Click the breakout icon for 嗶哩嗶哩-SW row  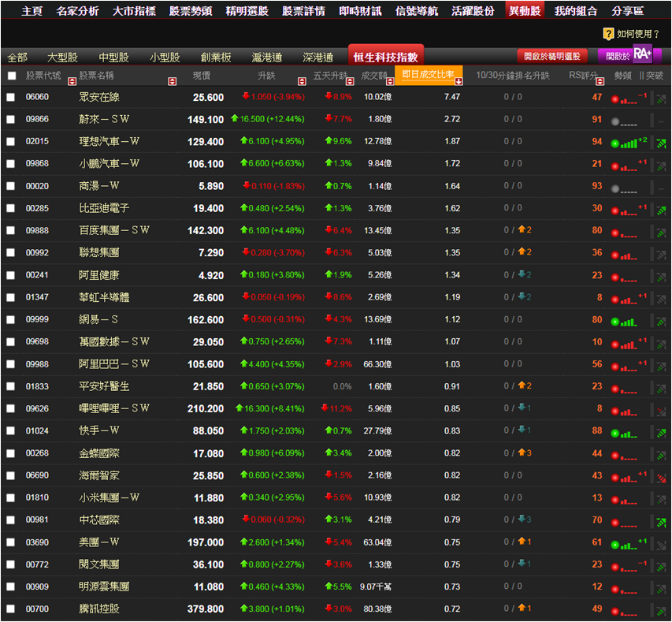[x=661, y=410]
